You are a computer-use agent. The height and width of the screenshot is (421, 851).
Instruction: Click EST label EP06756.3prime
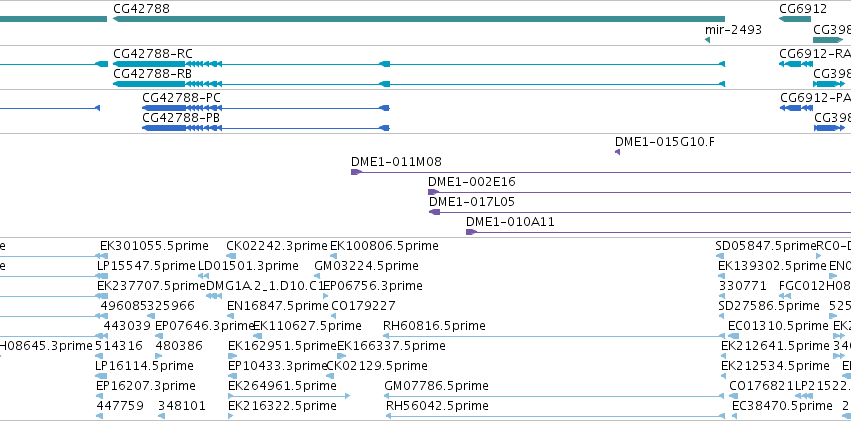[373, 285]
